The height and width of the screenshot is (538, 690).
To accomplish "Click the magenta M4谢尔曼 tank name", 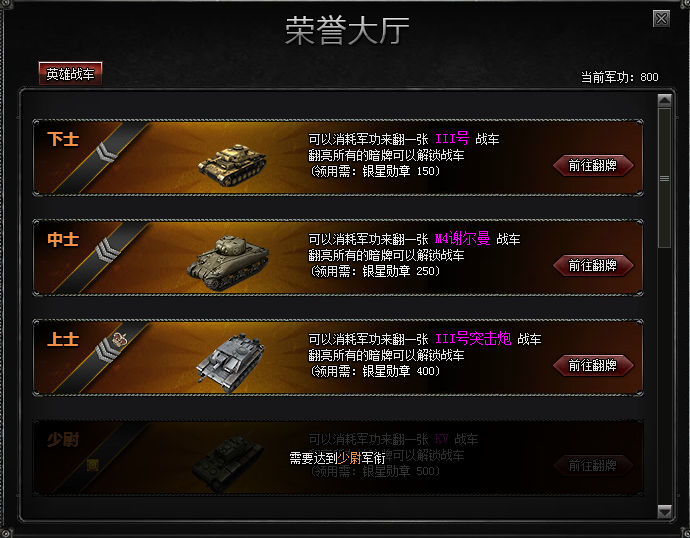I will point(462,238).
